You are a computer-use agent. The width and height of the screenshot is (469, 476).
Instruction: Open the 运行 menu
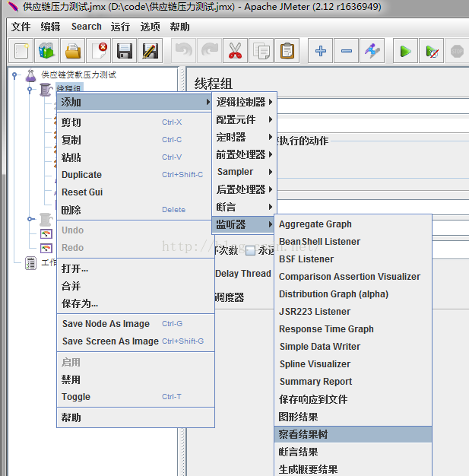(120, 27)
